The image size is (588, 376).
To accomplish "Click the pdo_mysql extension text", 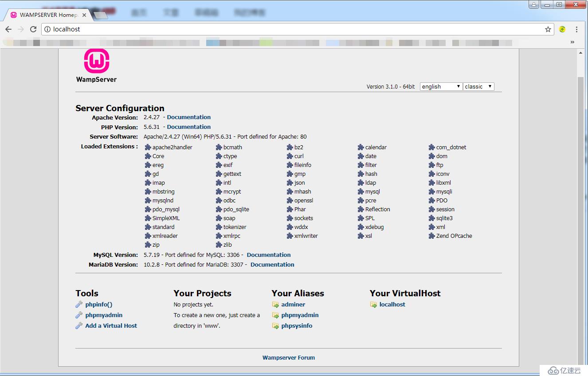I will click(166, 209).
